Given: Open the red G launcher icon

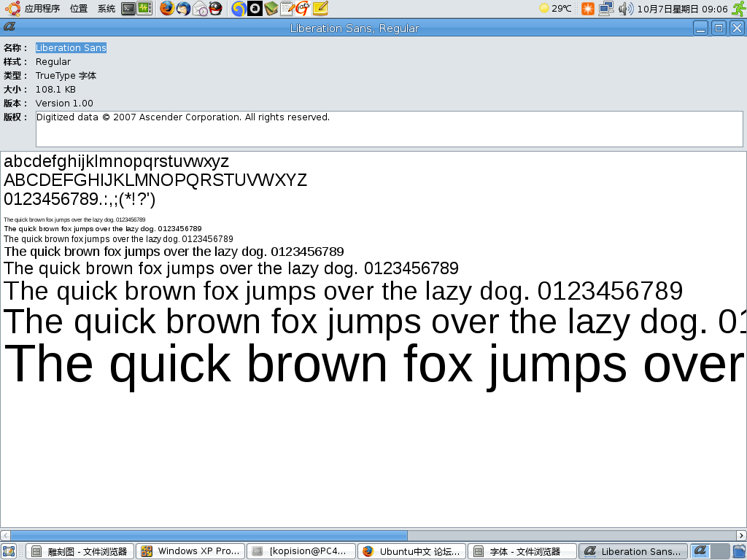Looking at the screenshot, I should tap(303, 8).
